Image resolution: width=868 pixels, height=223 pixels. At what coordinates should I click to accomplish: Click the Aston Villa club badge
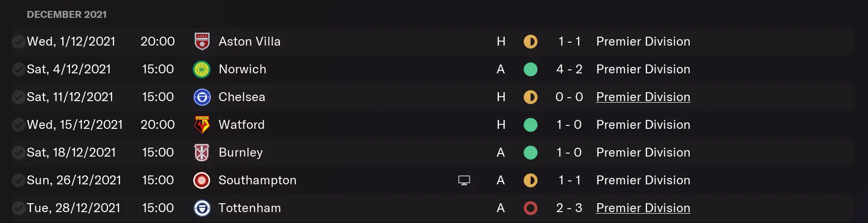(x=202, y=42)
